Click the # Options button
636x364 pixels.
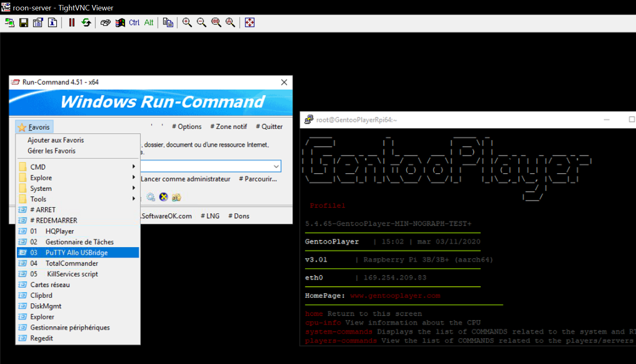click(x=187, y=127)
